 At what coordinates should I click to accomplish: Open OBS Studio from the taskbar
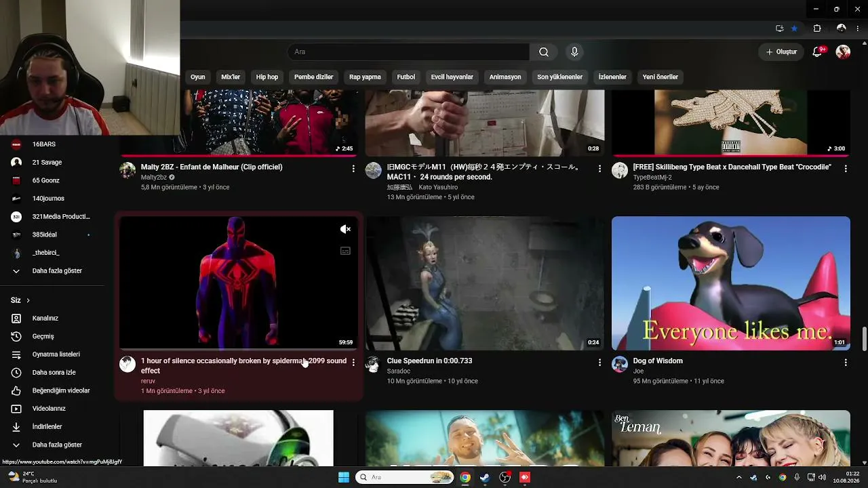(x=505, y=477)
